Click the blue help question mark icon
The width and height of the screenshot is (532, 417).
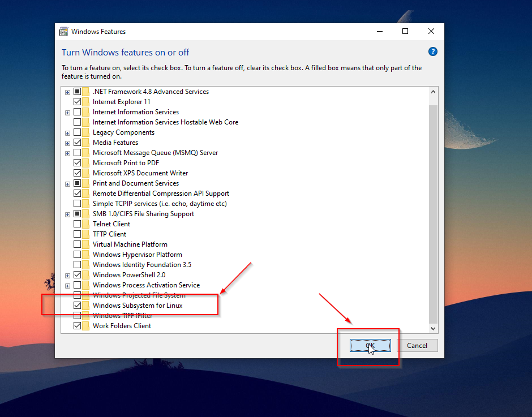pyautogui.click(x=432, y=51)
